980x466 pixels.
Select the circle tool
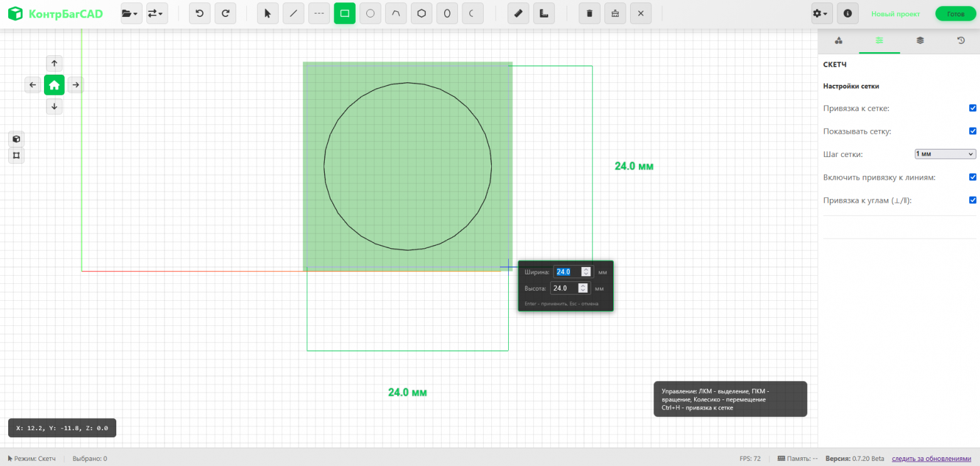pyautogui.click(x=370, y=13)
